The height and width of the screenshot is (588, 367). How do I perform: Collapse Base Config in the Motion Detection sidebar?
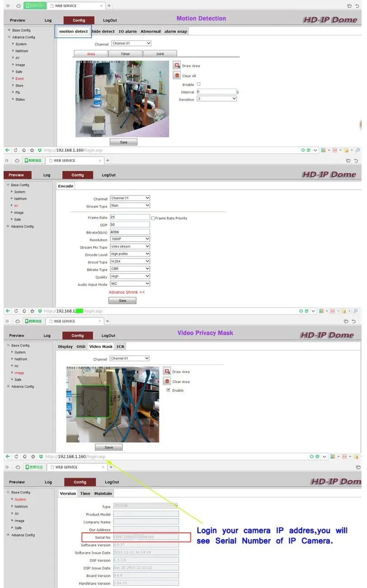point(8,30)
